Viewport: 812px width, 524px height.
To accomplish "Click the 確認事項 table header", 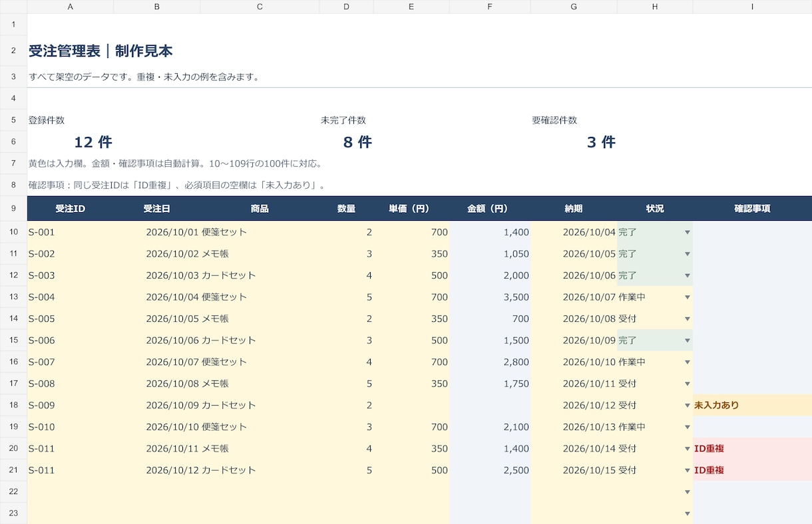I will 752,209.
